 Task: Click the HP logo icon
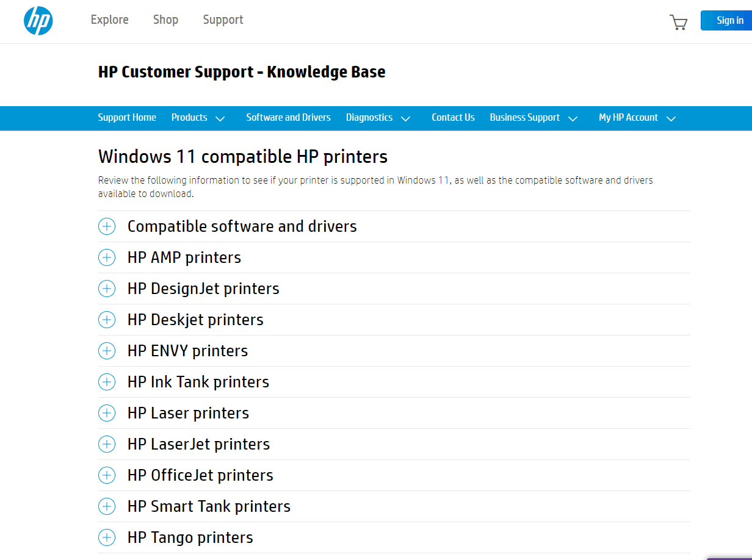pyautogui.click(x=38, y=21)
